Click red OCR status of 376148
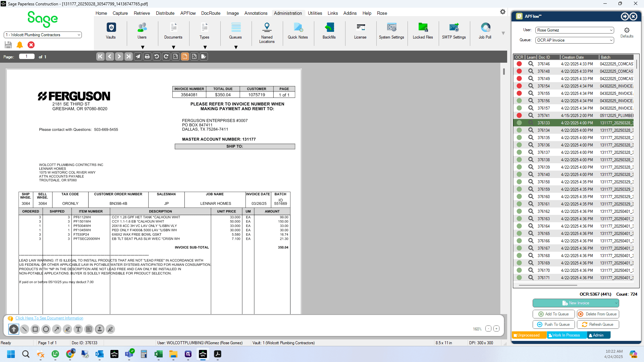644x362 pixels. [x=519, y=71]
